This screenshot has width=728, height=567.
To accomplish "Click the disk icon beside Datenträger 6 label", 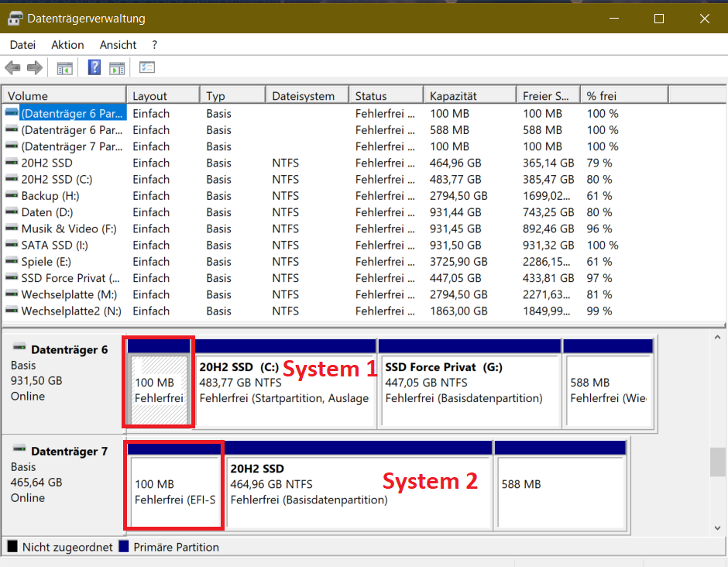I will pos(19,347).
